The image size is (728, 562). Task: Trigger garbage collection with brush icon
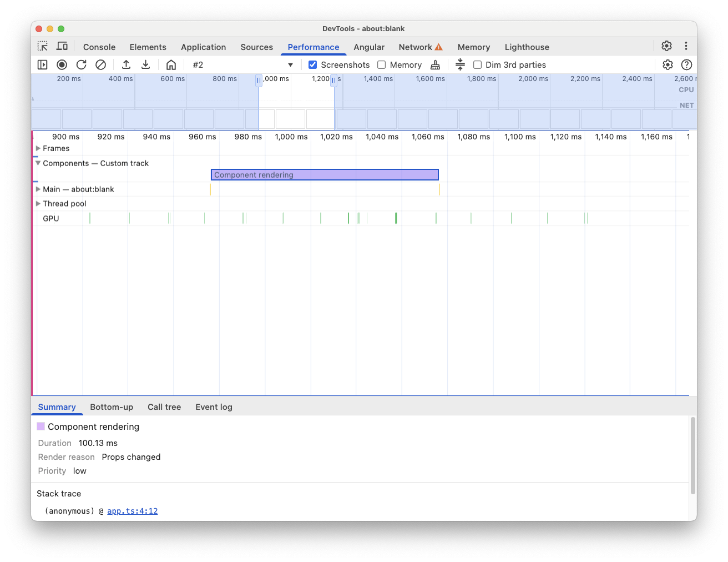click(435, 64)
